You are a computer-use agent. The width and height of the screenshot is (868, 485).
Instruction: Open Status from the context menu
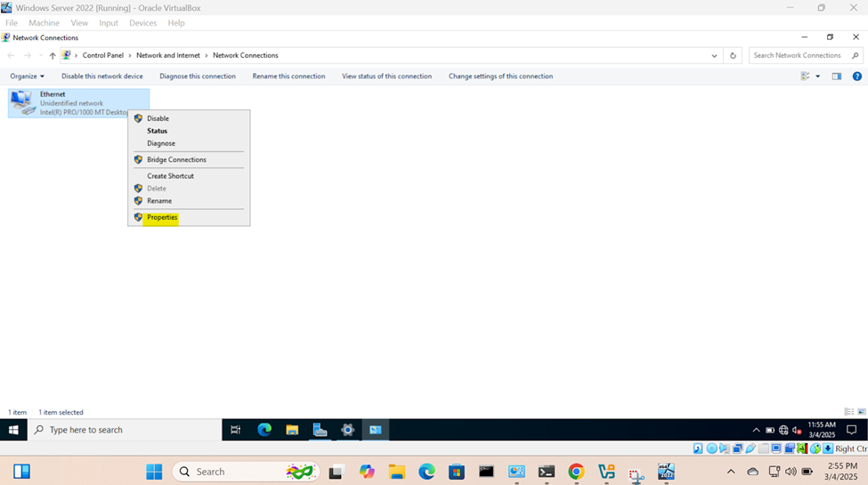pos(157,131)
